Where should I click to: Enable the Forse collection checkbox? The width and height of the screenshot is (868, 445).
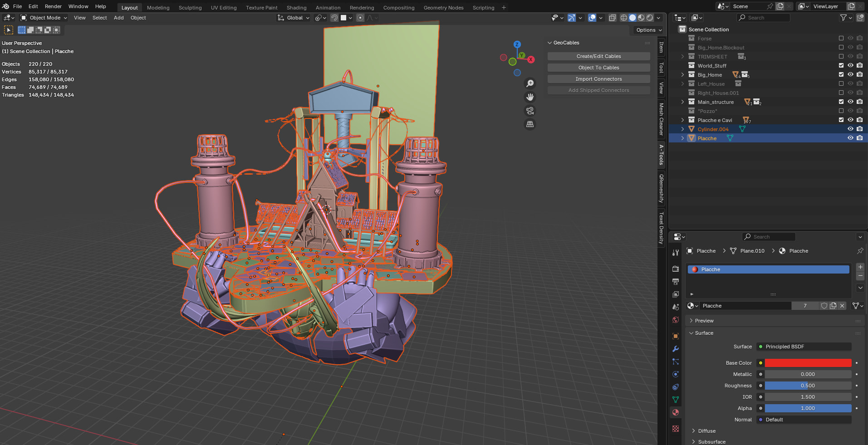click(841, 39)
